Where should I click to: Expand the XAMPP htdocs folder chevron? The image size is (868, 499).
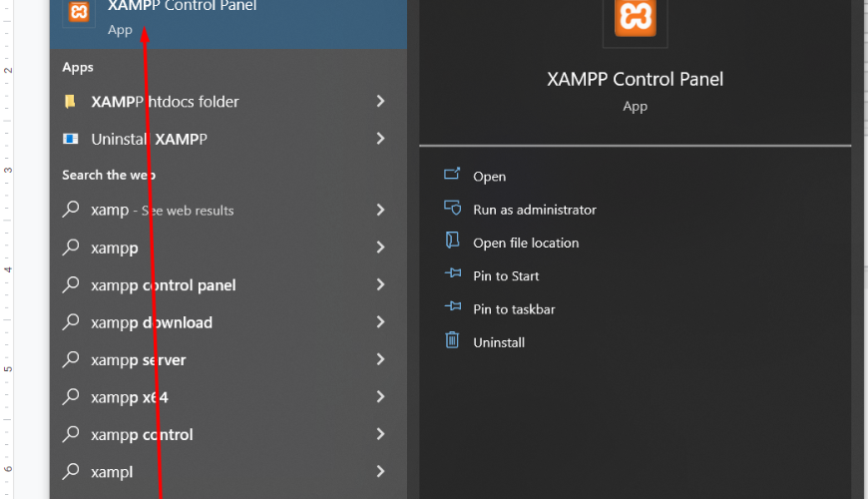380,101
